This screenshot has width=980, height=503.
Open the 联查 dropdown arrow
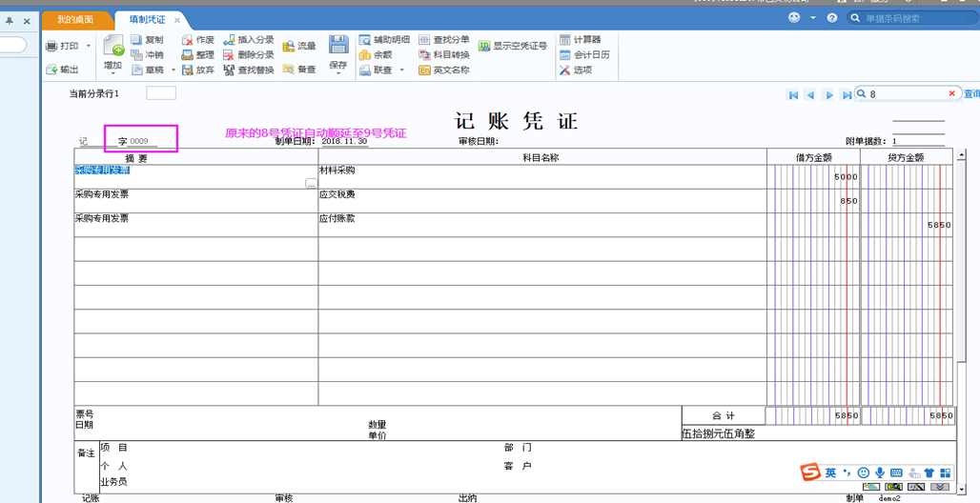click(x=402, y=70)
